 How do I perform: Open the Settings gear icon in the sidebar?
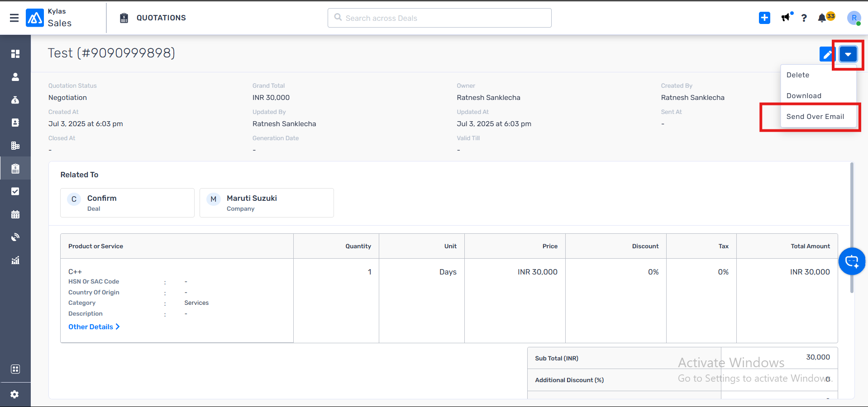pyautogui.click(x=15, y=394)
